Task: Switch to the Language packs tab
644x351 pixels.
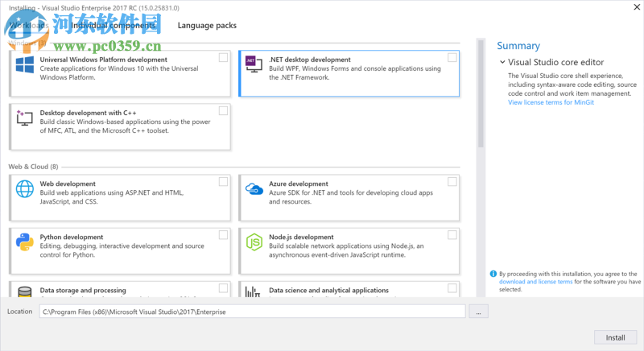Action: [x=207, y=26]
